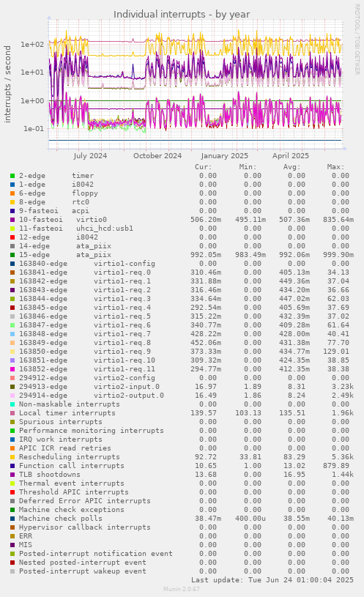Click the TLB shootdowns legend label
The width and height of the screenshot is (364, 597).
pos(50,475)
